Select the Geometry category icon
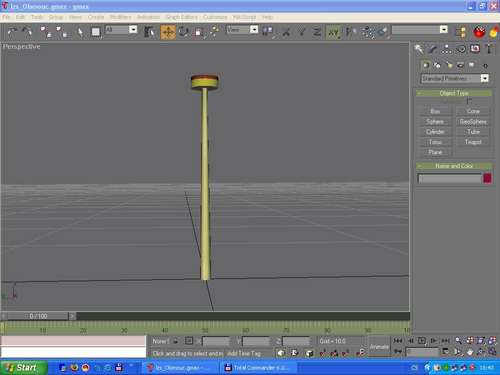 [x=426, y=65]
